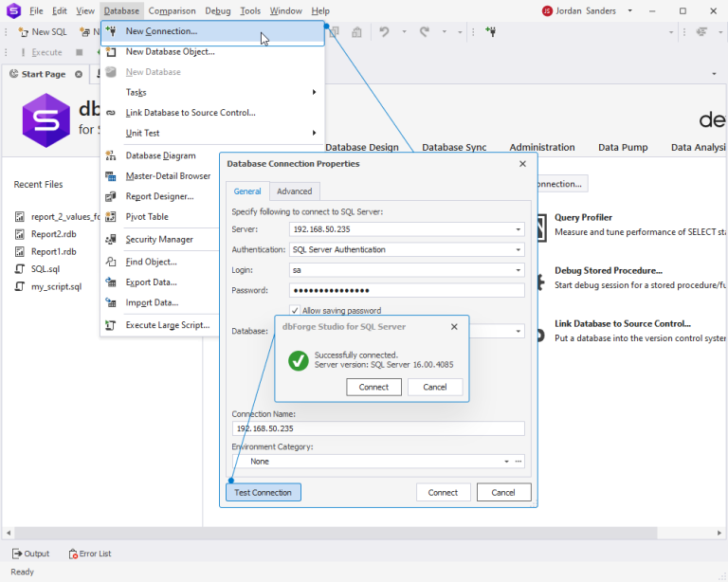Close the Start Page tab
Screen dimensions: 728x582
click(79, 74)
